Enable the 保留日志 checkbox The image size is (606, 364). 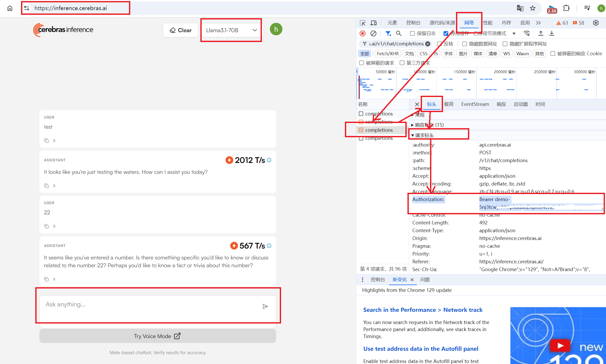pyautogui.click(x=412, y=33)
